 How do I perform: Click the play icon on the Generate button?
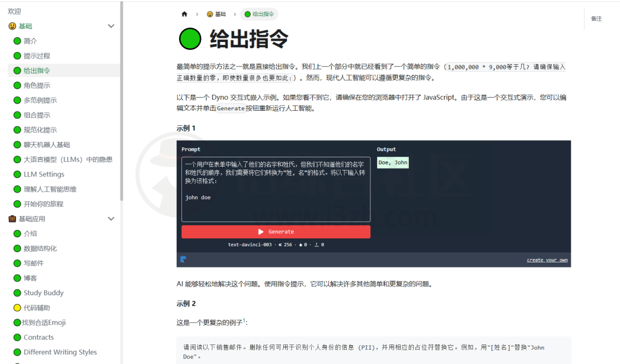pos(261,232)
